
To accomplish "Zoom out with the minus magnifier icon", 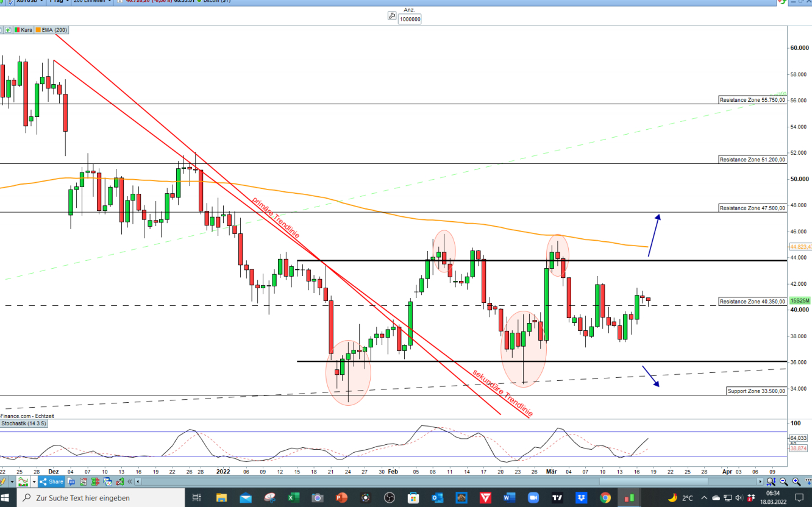I will [784, 481].
